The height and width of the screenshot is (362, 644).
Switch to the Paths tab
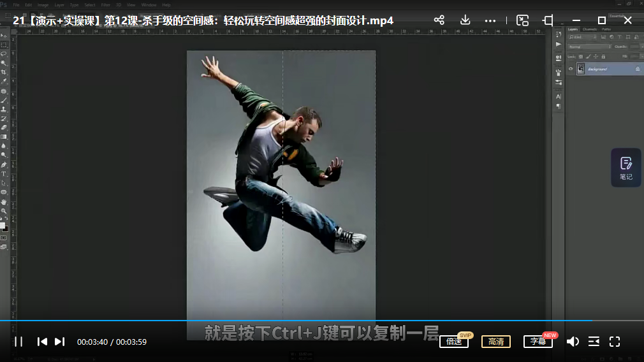click(x=606, y=29)
